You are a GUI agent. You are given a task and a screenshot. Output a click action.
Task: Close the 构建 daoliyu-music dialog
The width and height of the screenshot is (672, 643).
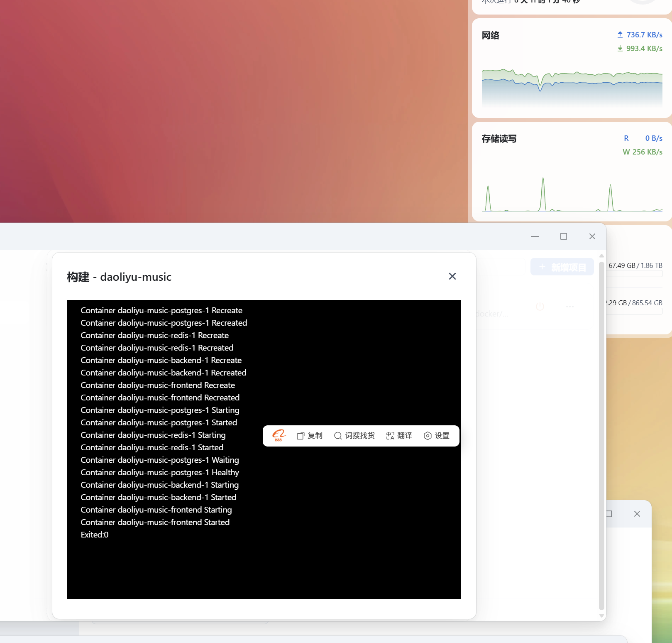[x=452, y=276]
